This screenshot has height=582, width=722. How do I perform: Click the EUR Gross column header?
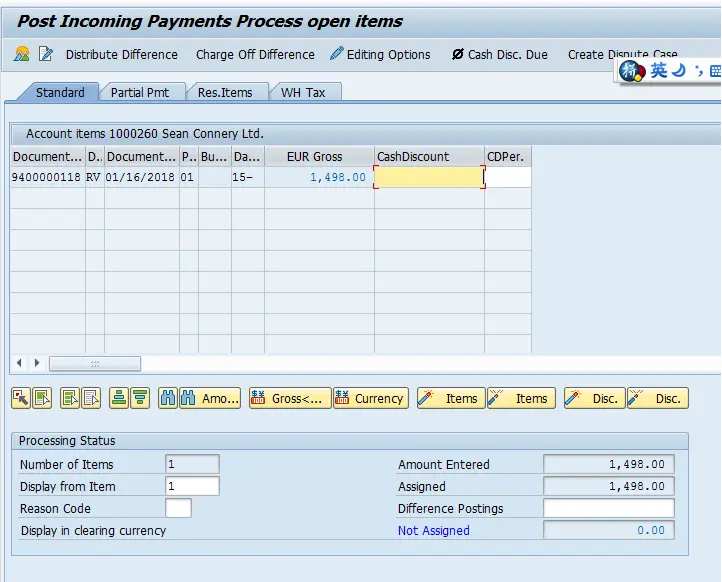[x=319, y=157]
